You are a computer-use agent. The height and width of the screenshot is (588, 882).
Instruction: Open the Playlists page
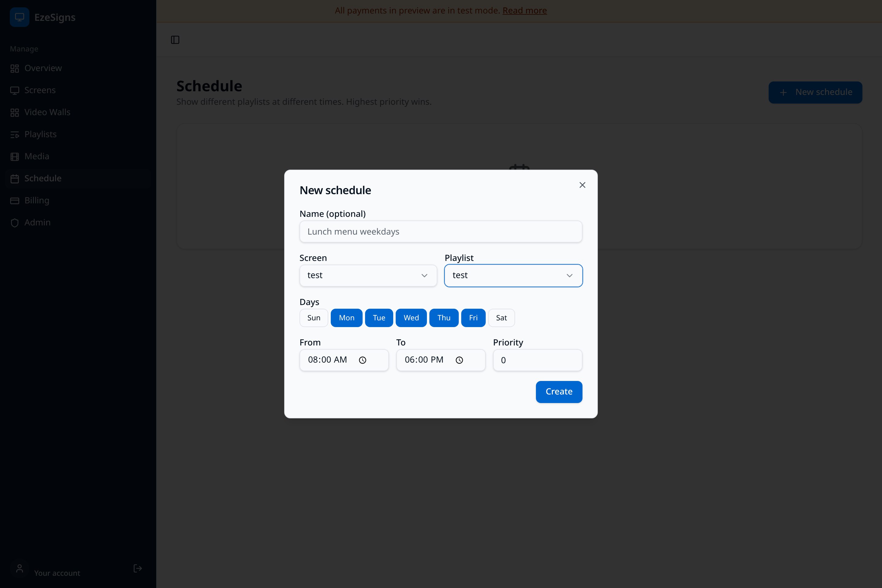coord(78,135)
